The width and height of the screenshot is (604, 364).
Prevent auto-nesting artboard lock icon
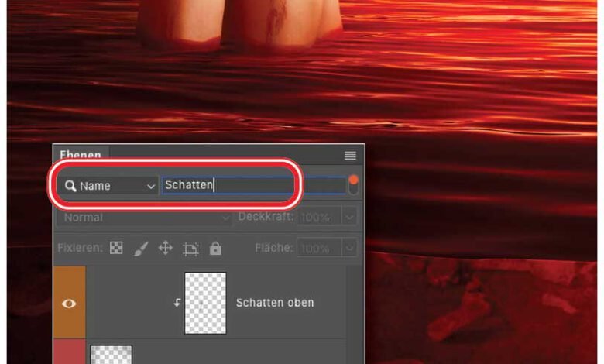pos(190,249)
